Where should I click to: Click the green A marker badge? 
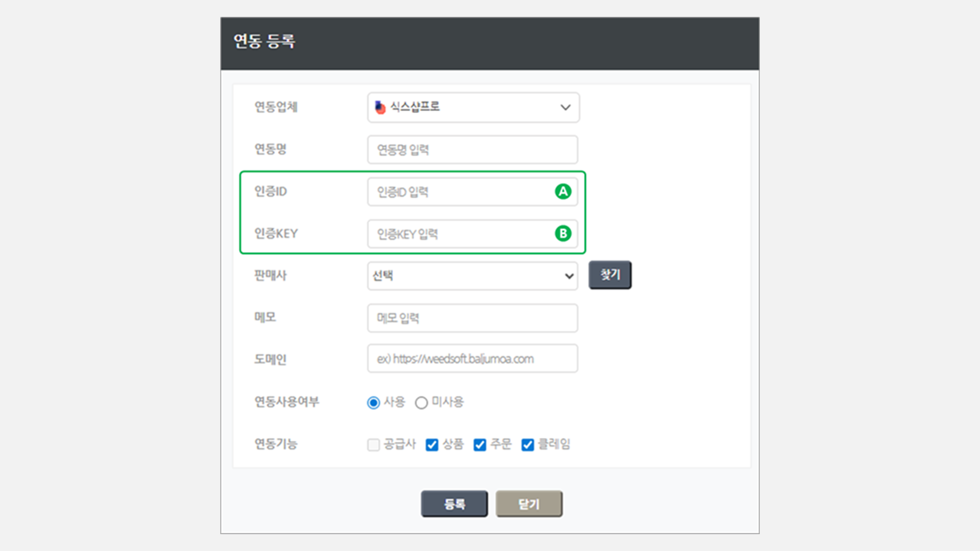click(563, 192)
